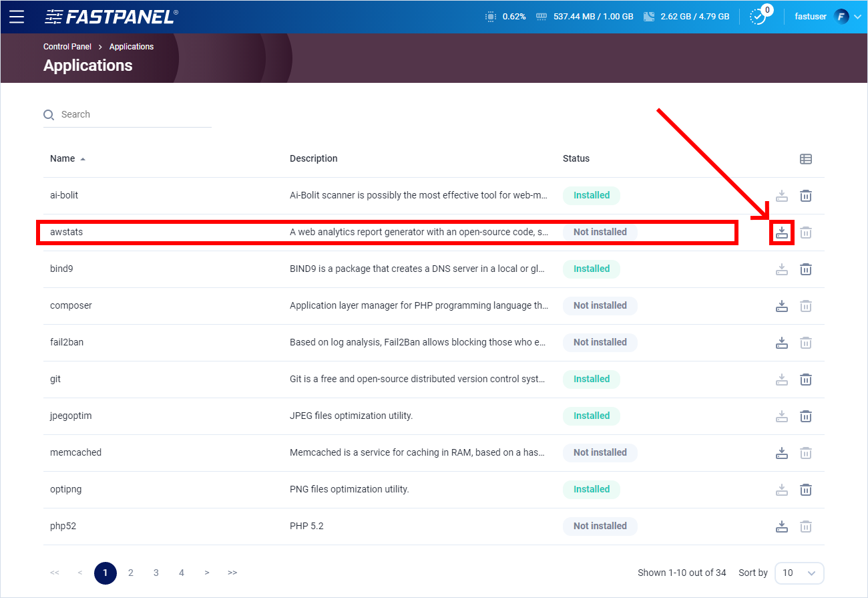Delete the bind9 application

[x=806, y=269]
